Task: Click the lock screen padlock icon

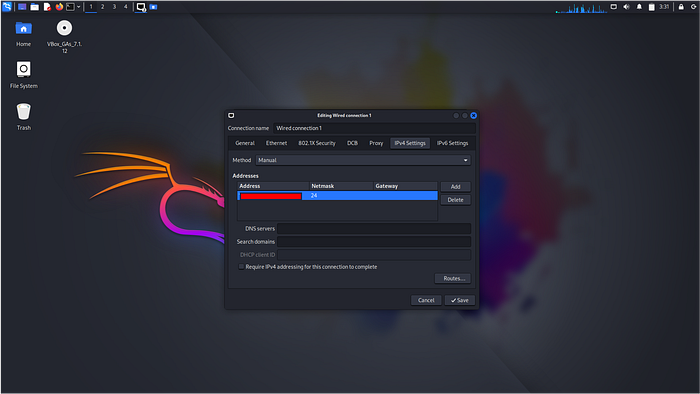Action: 681,7
